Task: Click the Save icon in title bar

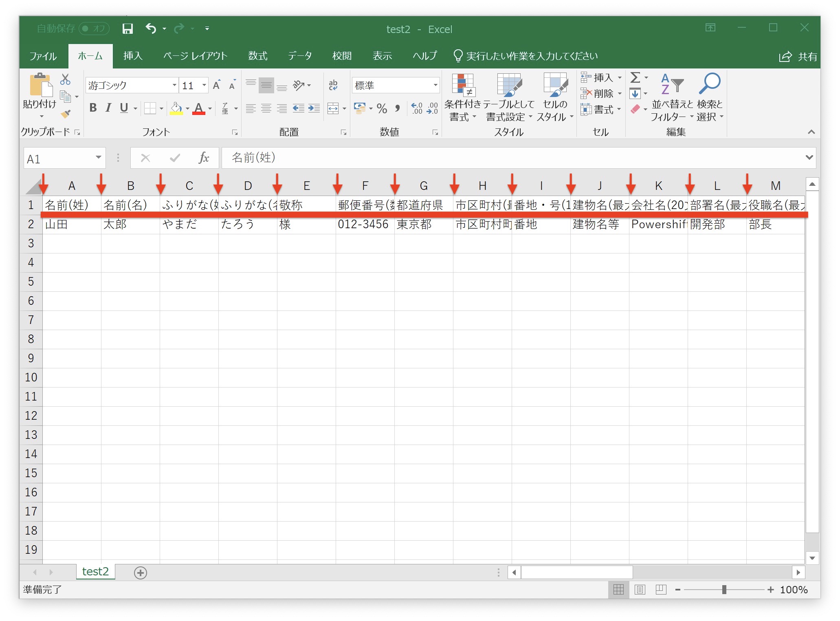Action: click(128, 29)
